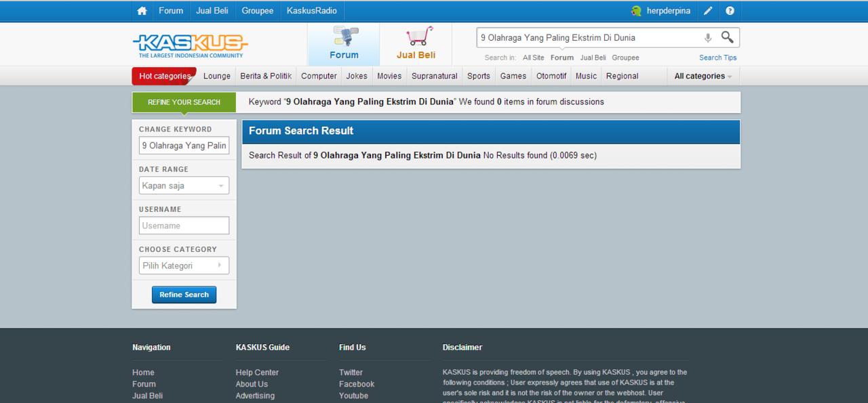Open the Regional category
The height and width of the screenshot is (403, 868).
point(623,76)
